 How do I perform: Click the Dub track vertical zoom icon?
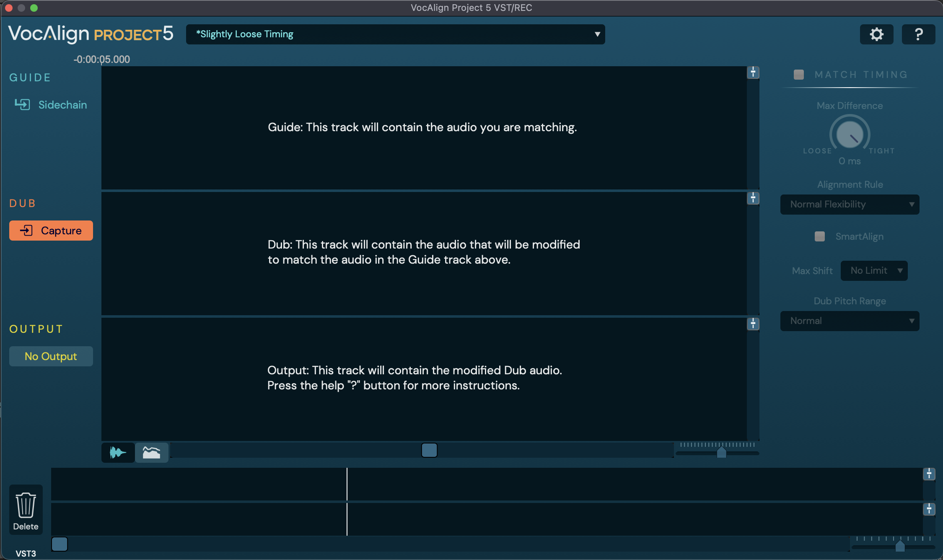click(x=753, y=198)
